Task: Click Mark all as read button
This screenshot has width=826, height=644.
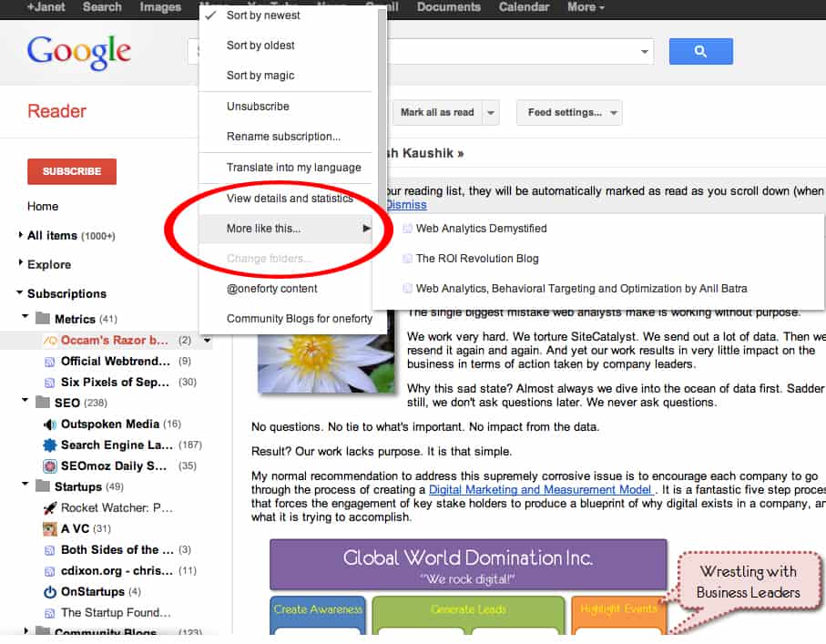Action: [437, 113]
